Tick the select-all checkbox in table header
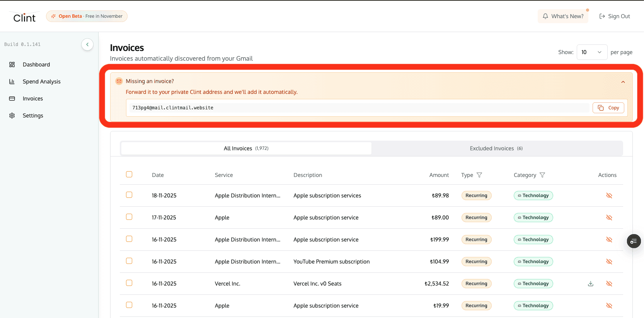The height and width of the screenshot is (318, 644). click(129, 174)
